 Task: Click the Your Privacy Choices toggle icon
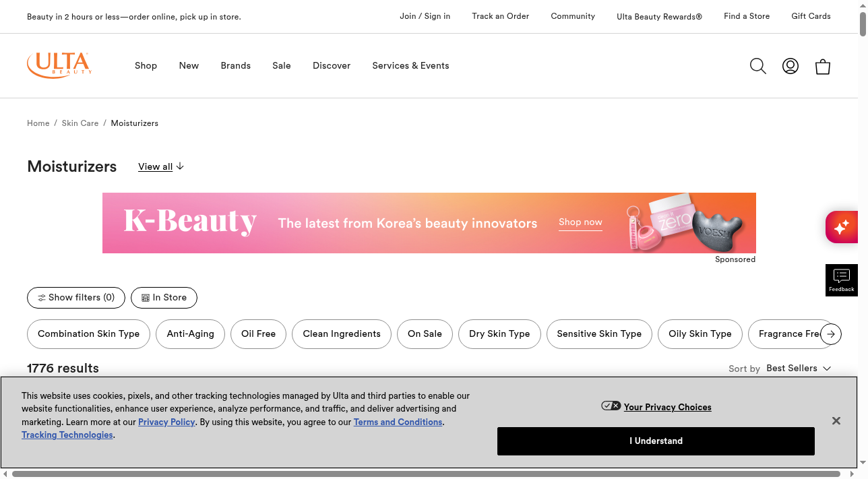[x=611, y=406]
